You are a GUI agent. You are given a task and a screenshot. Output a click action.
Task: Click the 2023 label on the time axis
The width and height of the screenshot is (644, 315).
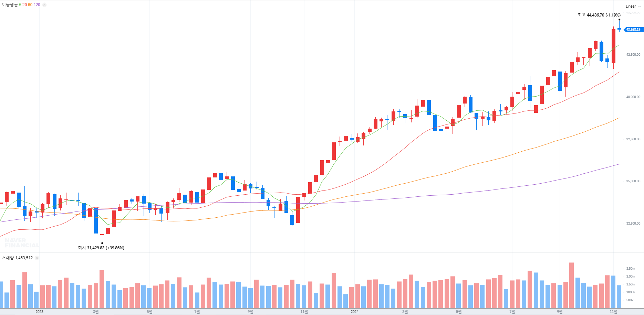[x=40, y=312]
